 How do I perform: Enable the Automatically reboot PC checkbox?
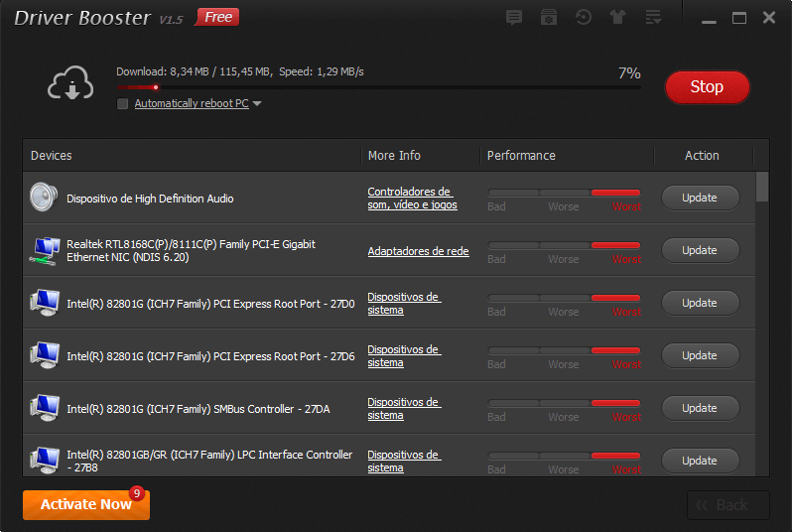[122, 103]
